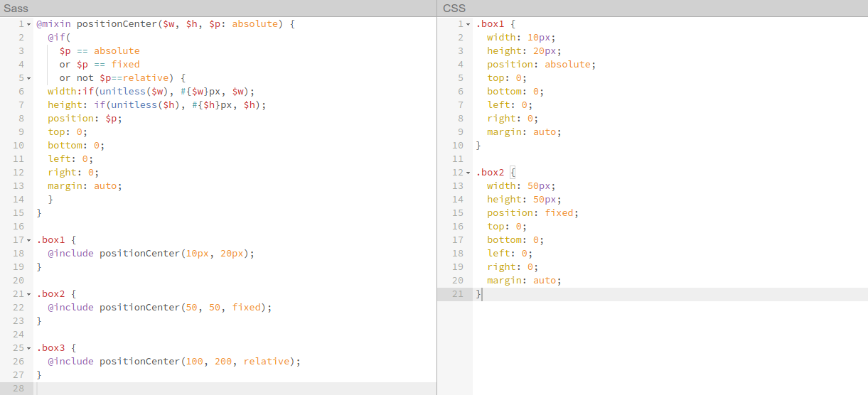The width and height of the screenshot is (868, 395).
Task: Click 'position: absolute;' in CSS output
Action: pyautogui.click(x=542, y=64)
